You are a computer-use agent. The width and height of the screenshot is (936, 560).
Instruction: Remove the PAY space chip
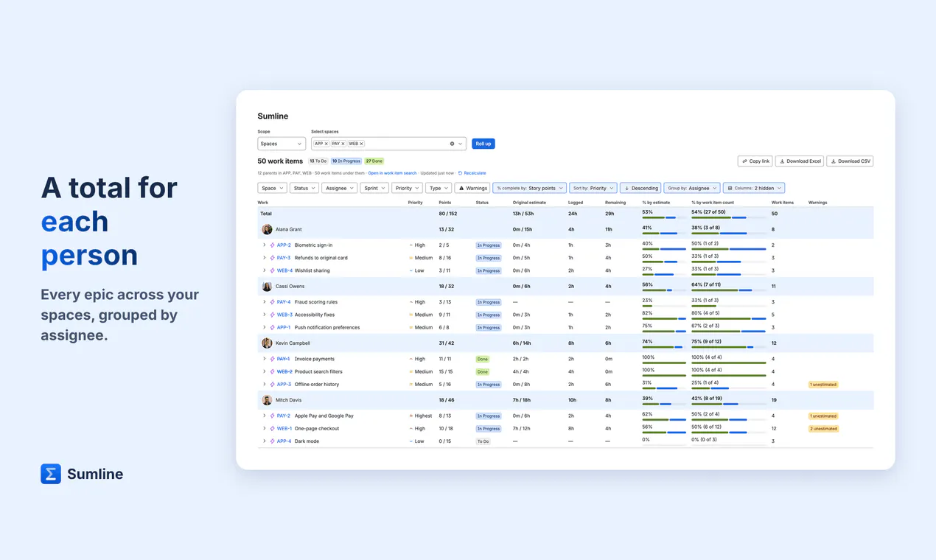(x=343, y=144)
